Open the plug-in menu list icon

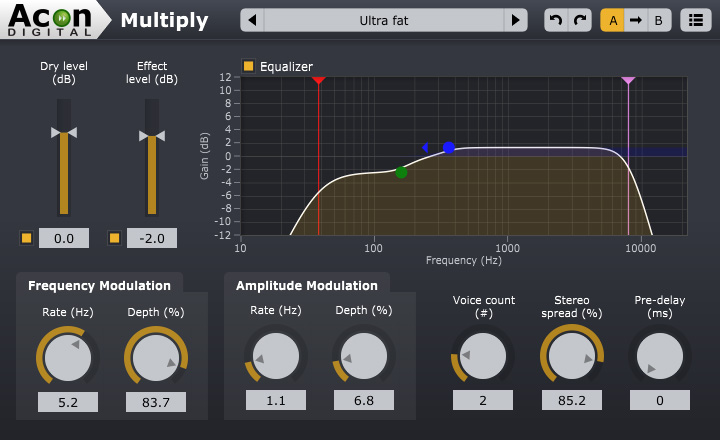coord(696,20)
